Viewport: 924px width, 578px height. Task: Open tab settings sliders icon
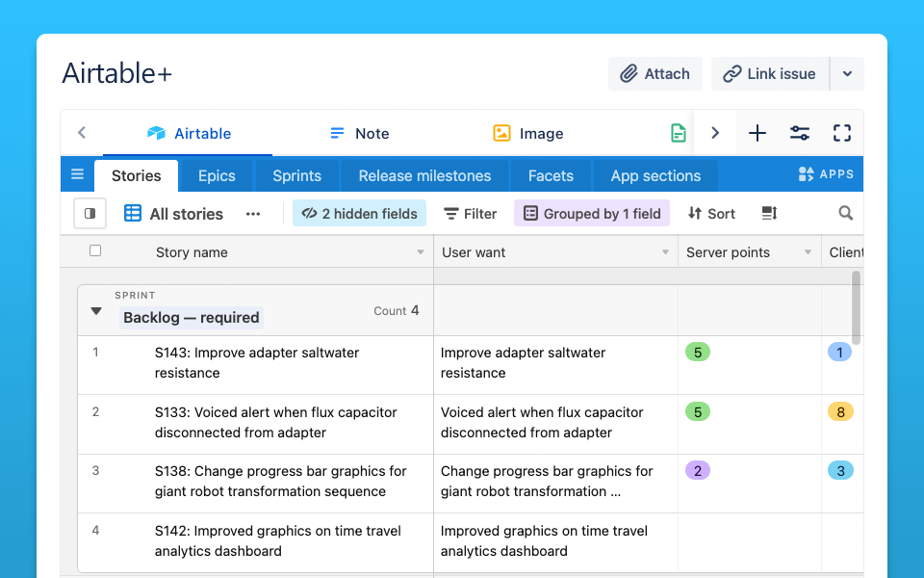pos(800,133)
